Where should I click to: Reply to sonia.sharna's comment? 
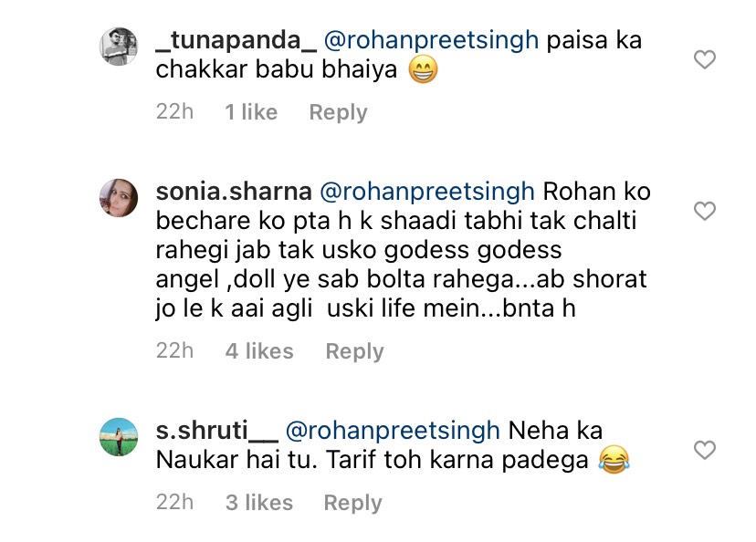tap(355, 351)
